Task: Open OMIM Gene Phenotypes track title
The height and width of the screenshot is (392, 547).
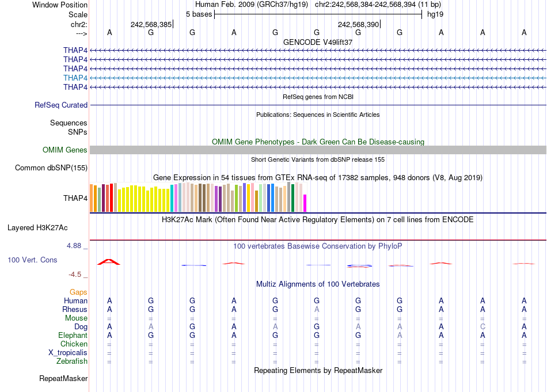Action: click(318, 142)
